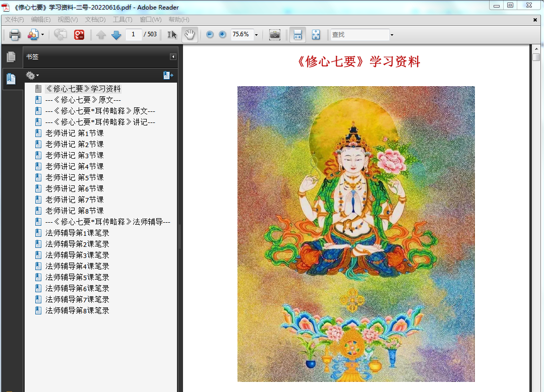544x392 pixels.
Task: Open bookmark 法师辅导第2课笔录
Action: [77, 244]
